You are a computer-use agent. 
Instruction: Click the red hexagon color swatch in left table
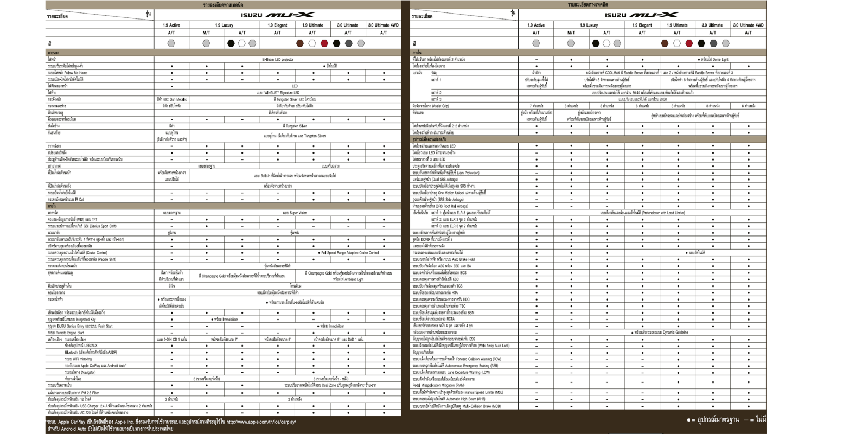[324, 43]
